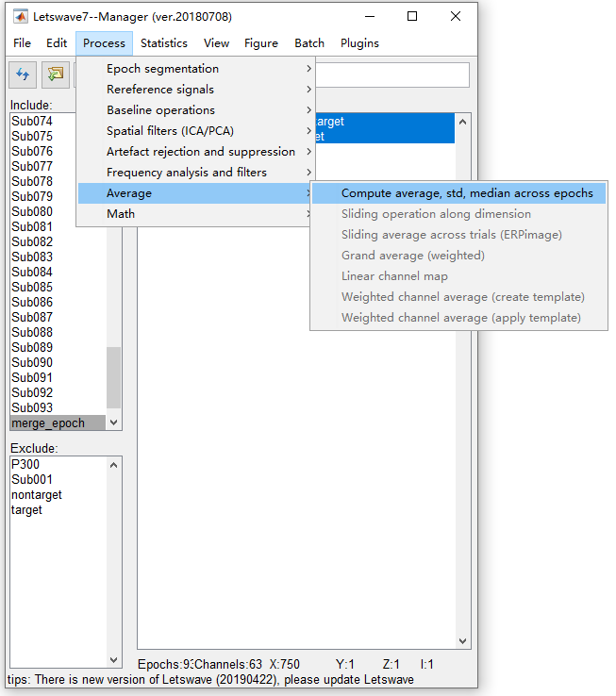
Task: Select Sub083 in Include list
Action: (58, 257)
